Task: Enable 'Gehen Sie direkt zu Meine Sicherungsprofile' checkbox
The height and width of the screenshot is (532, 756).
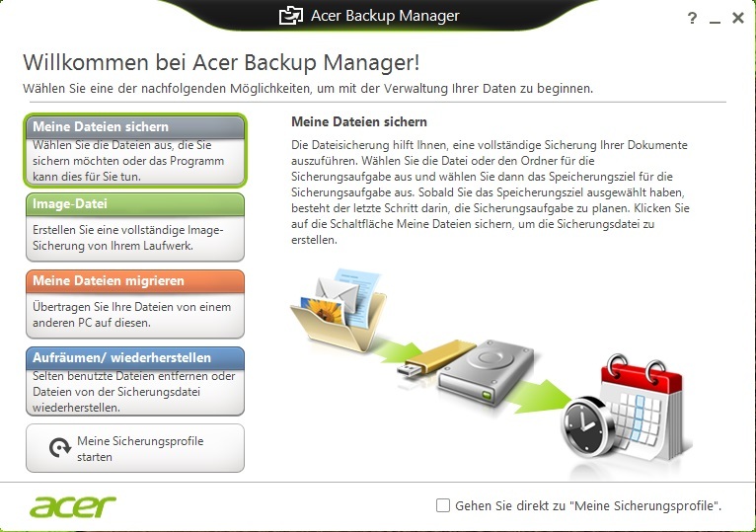Action: [442, 505]
